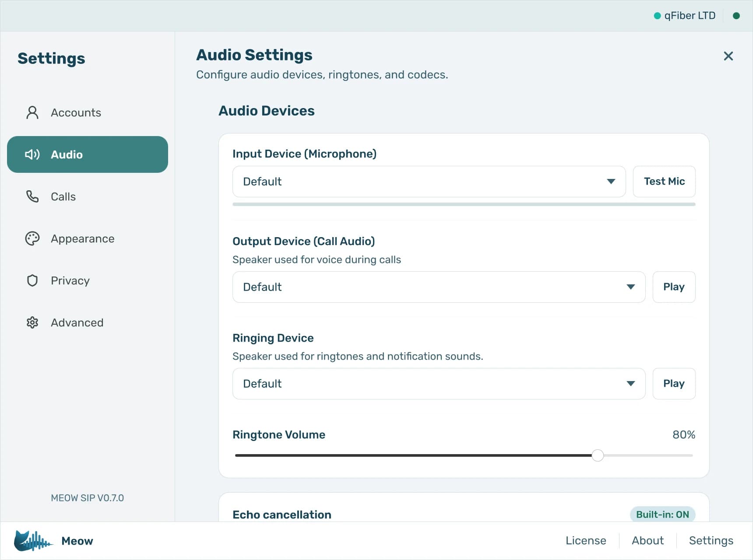Viewport: 753px width, 560px height.
Task: Click the dark green status dot at top right
Action: click(x=736, y=16)
